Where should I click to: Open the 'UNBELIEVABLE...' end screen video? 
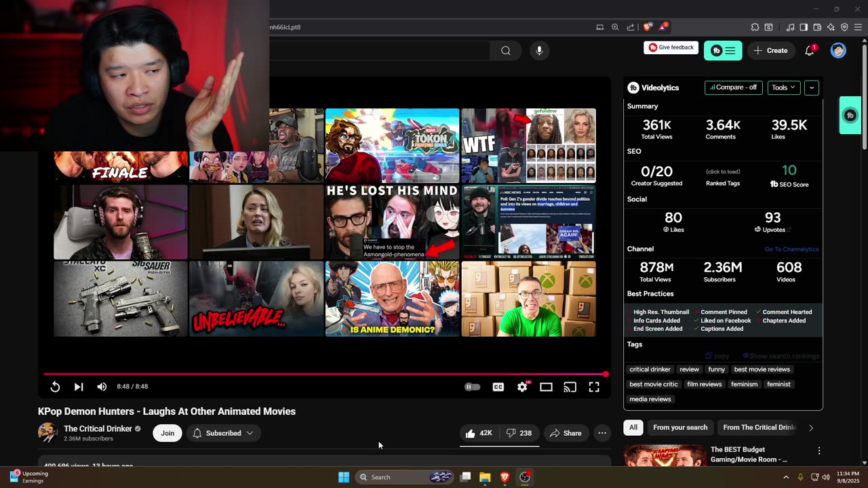point(256,299)
